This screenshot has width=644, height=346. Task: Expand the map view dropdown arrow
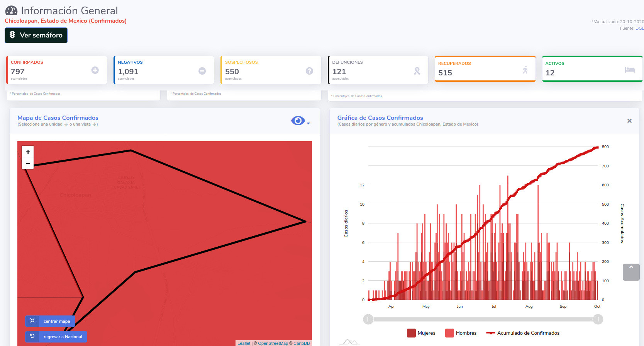pyautogui.click(x=308, y=123)
